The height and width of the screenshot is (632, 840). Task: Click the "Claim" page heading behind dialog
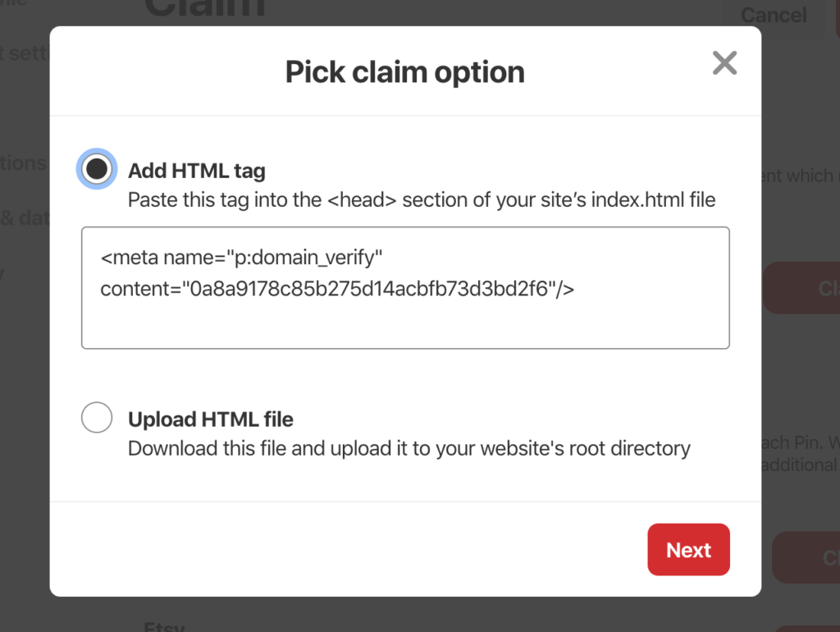[205, 10]
